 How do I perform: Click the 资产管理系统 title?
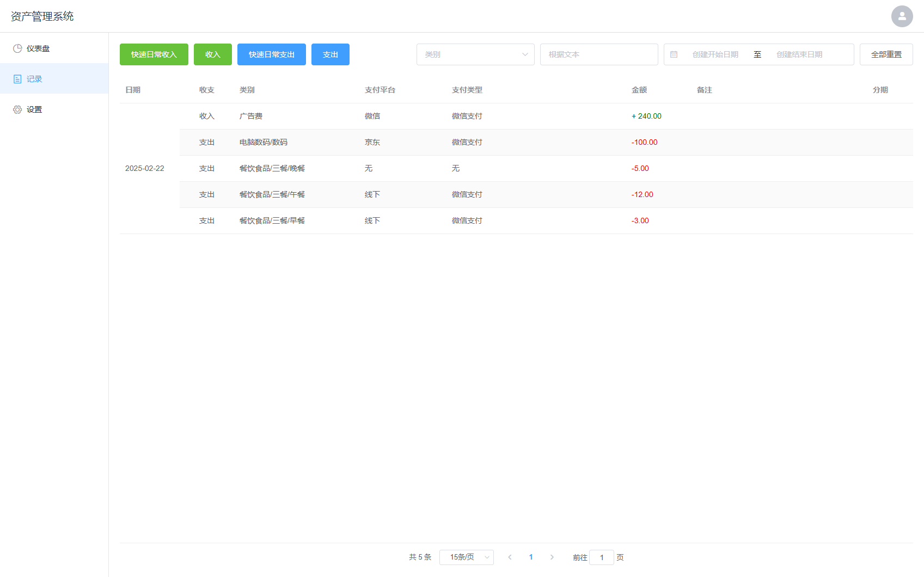pos(42,16)
